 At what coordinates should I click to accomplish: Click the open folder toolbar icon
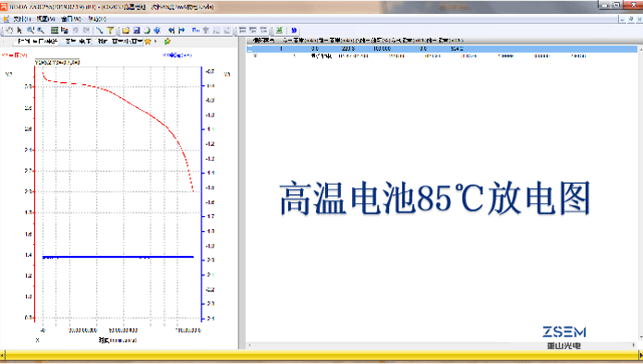[x=126, y=30]
